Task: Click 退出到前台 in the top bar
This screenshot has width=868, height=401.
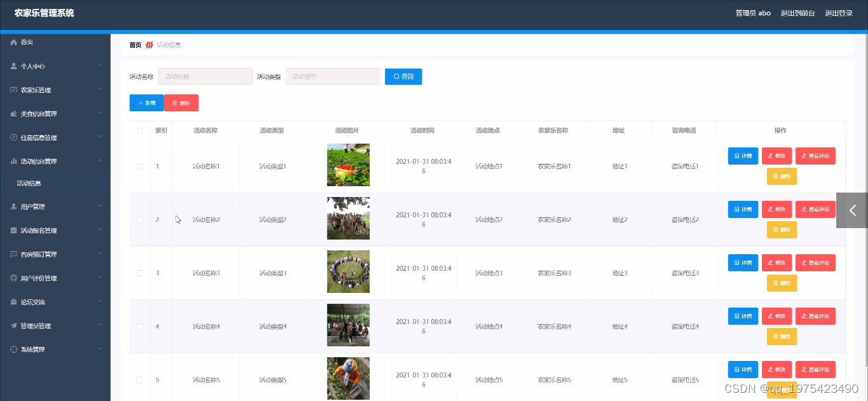Action: pos(798,13)
